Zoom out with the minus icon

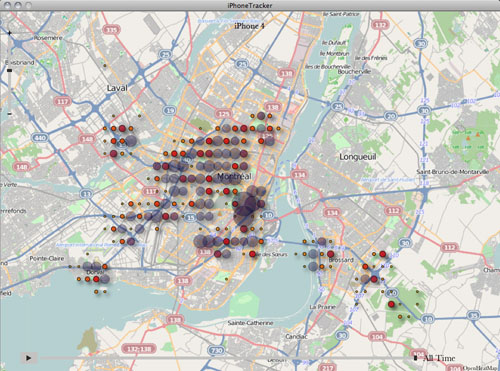(10, 114)
